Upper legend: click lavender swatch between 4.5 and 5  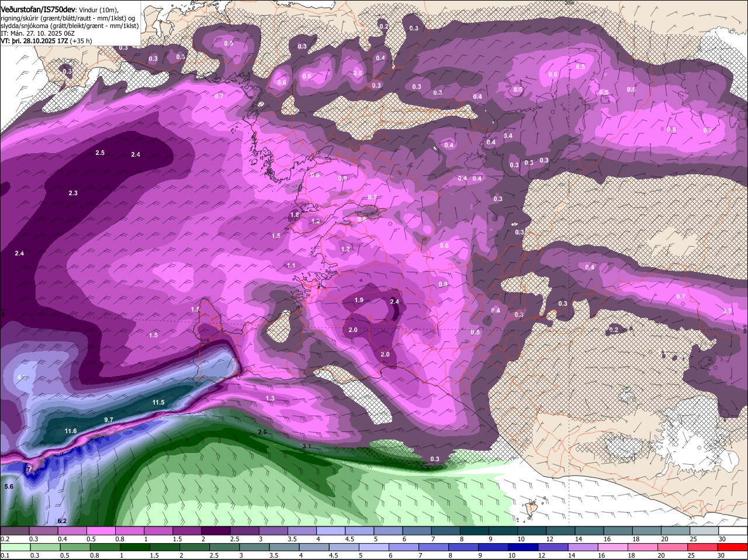pos(359,531)
